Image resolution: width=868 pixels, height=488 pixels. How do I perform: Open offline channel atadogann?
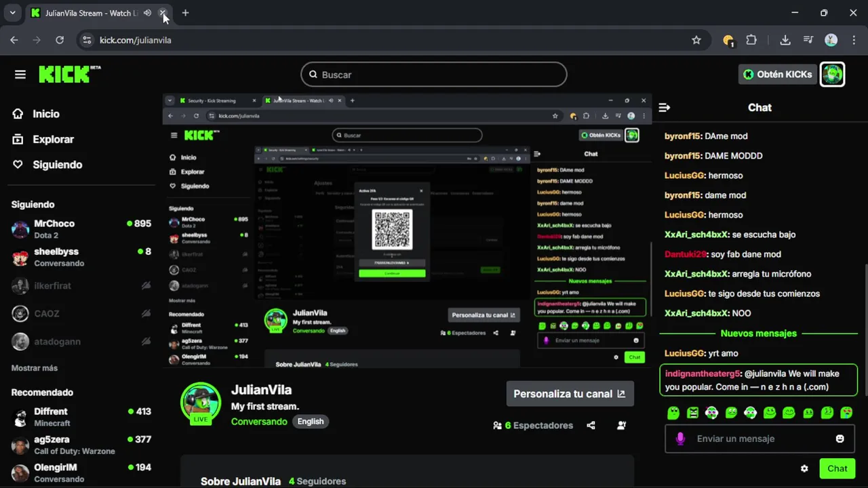(81, 342)
